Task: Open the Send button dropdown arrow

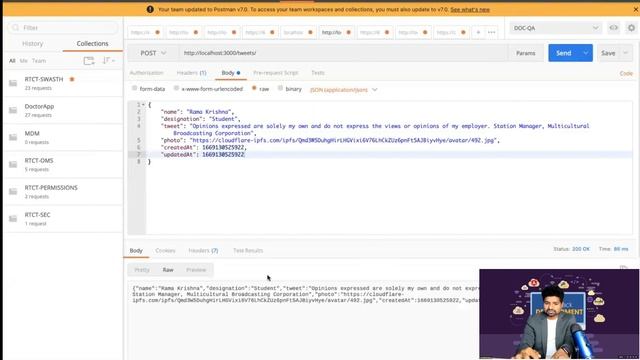Action: tap(586, 53)
